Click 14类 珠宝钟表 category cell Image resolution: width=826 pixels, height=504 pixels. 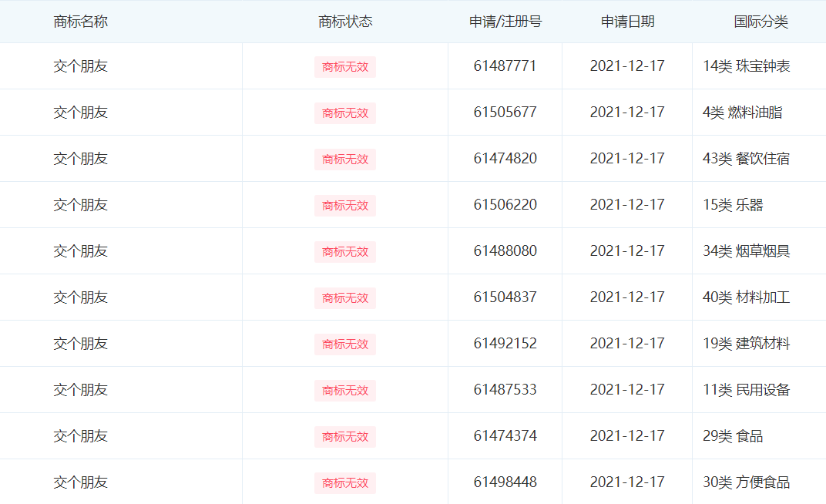click(x=746, y=66)
